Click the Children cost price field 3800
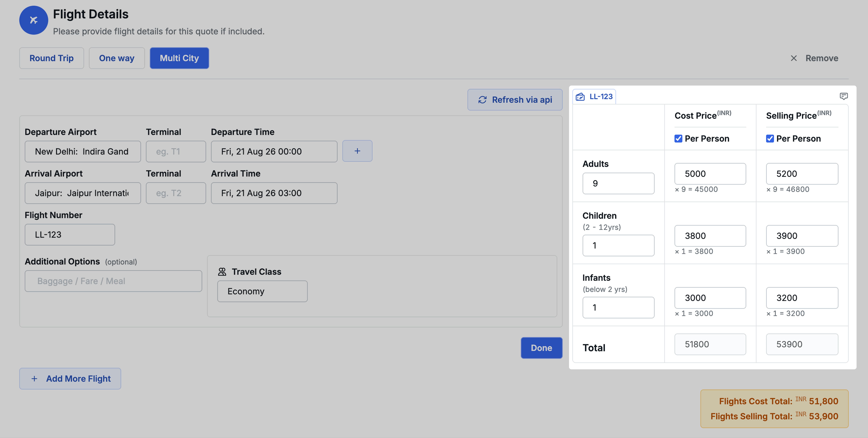 [710, 236]
